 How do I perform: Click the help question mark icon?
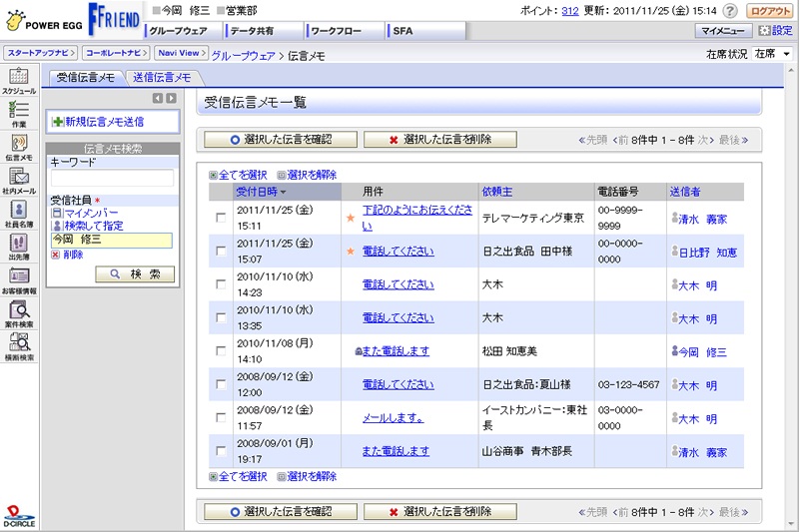[730, 11]
